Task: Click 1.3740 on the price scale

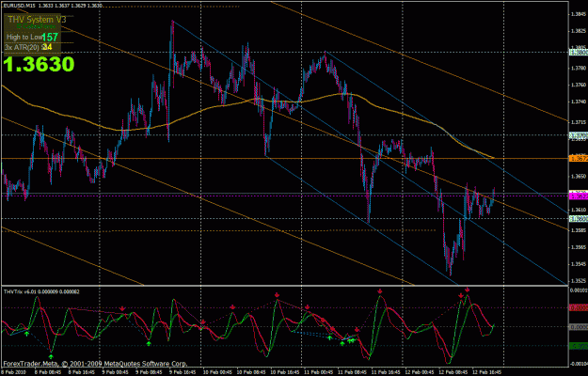Action: [x=578, y=102]
